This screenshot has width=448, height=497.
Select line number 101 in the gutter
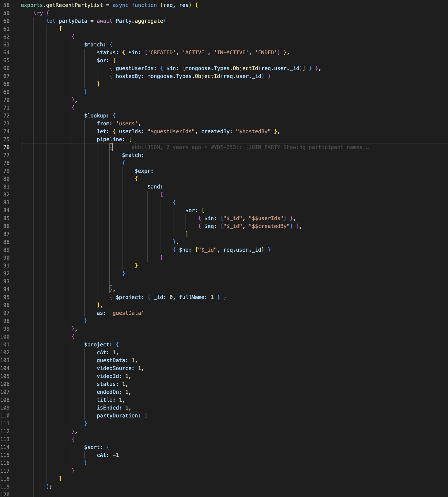[5, 344]
